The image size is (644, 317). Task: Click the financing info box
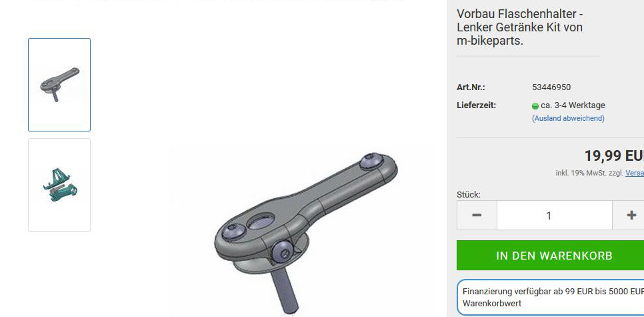(x=551, y=297)
